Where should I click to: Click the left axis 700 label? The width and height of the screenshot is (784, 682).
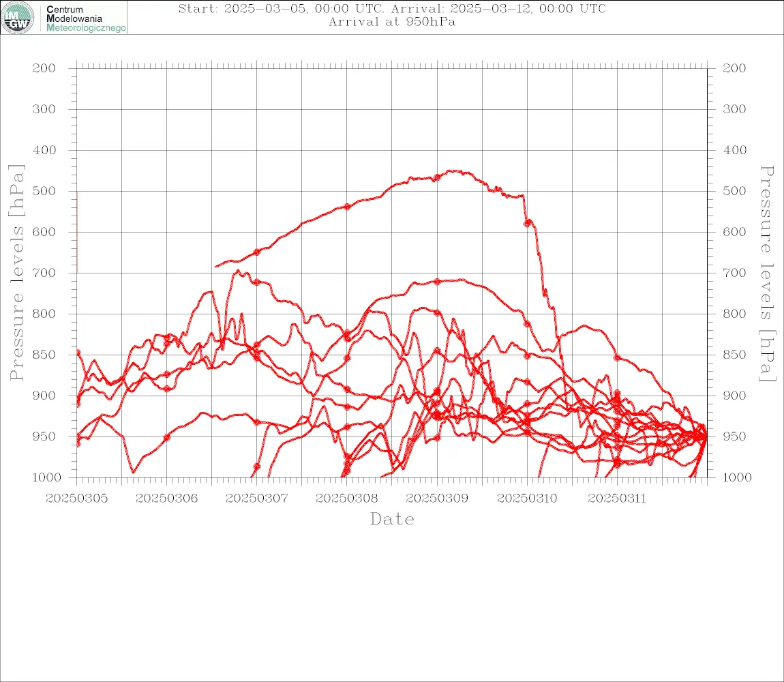coord(44,273)
